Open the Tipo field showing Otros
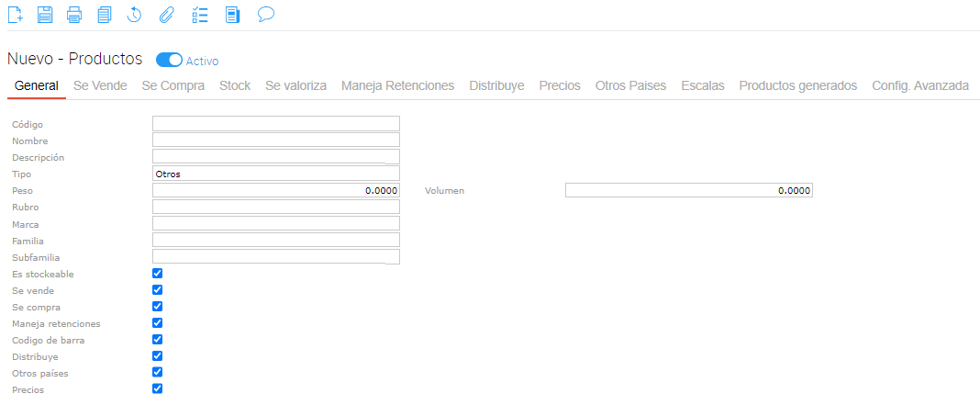This screenshot has width=980, height=405. pos(275,174)
